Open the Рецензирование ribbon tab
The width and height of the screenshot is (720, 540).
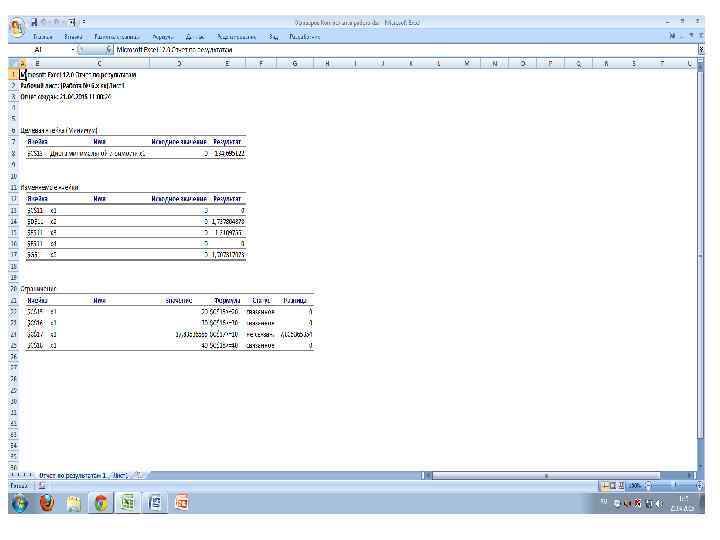(236, 37)
